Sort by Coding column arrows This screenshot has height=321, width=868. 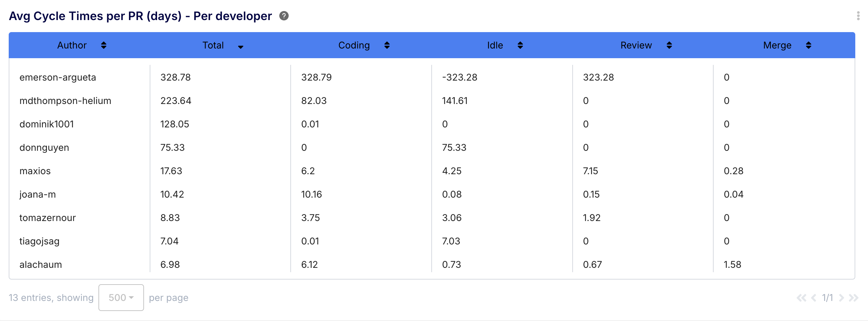pyautogui.click(x=387, y=45)
